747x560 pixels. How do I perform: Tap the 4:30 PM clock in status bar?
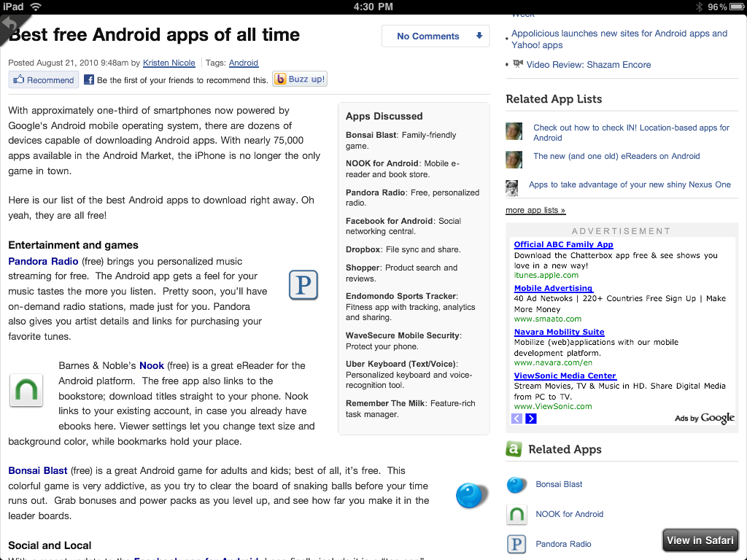tap(373, 7)
